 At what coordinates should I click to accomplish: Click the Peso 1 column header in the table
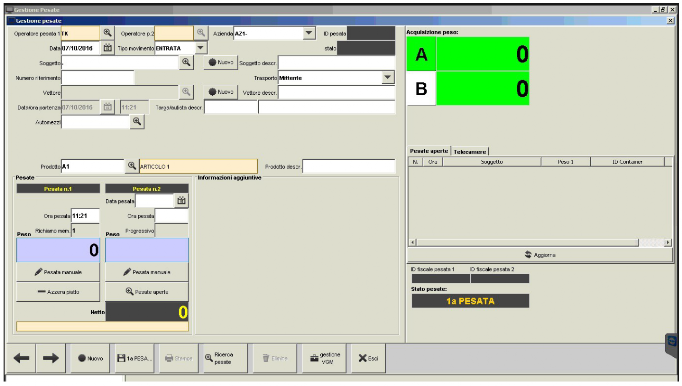(565, 161)
